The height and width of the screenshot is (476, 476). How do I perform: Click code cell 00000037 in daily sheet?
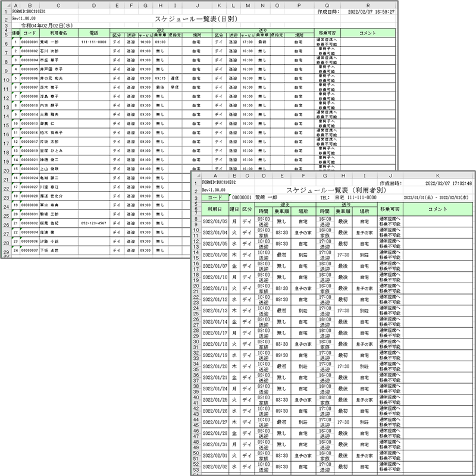29,250
